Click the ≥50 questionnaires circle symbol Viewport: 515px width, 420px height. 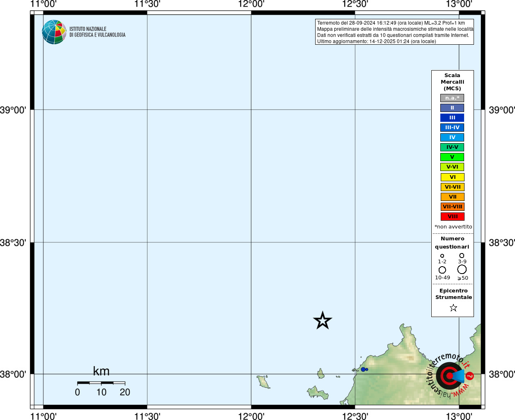pos(462,269)
